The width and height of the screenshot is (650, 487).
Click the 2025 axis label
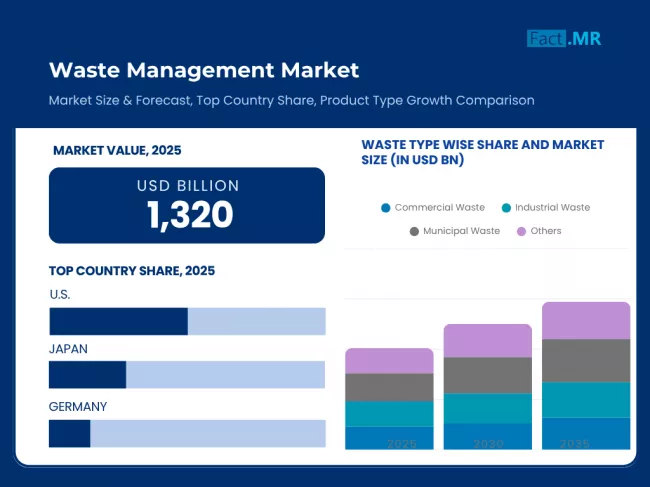coord(402,444)
